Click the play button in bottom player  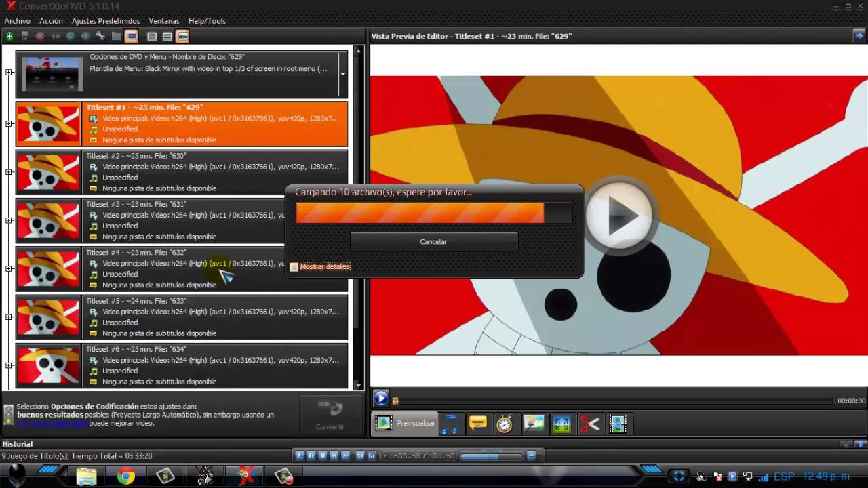point(300,455)
